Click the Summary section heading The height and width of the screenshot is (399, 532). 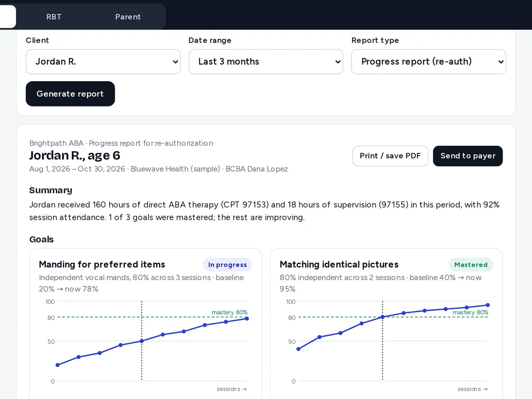coord(51,190)
